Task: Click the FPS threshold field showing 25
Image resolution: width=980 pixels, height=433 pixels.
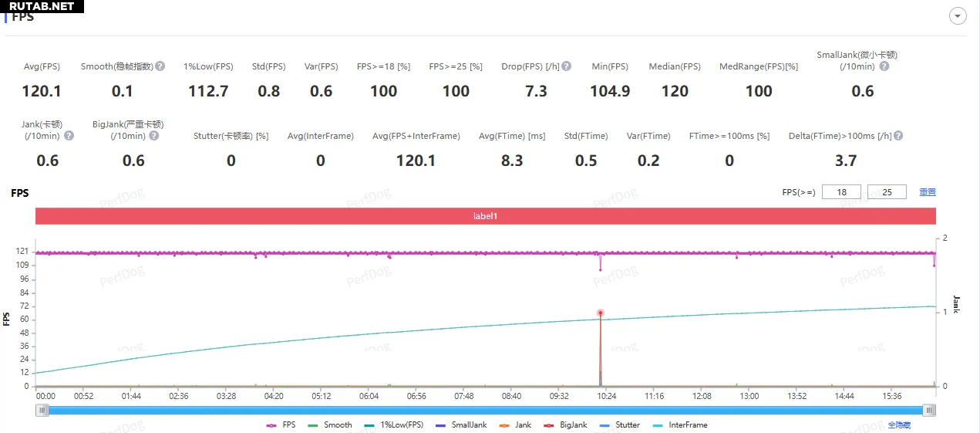Action: click(887, 192)
